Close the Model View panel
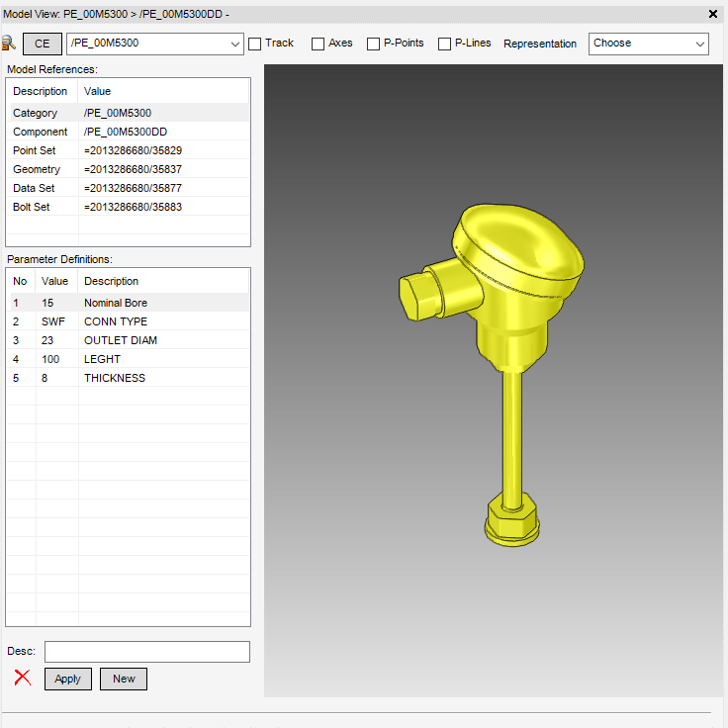Screen dimensions: 728x728 tap(713, 14)
